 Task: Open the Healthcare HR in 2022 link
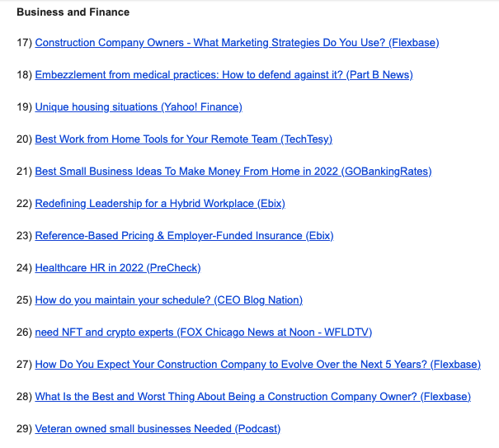point(118,268)
